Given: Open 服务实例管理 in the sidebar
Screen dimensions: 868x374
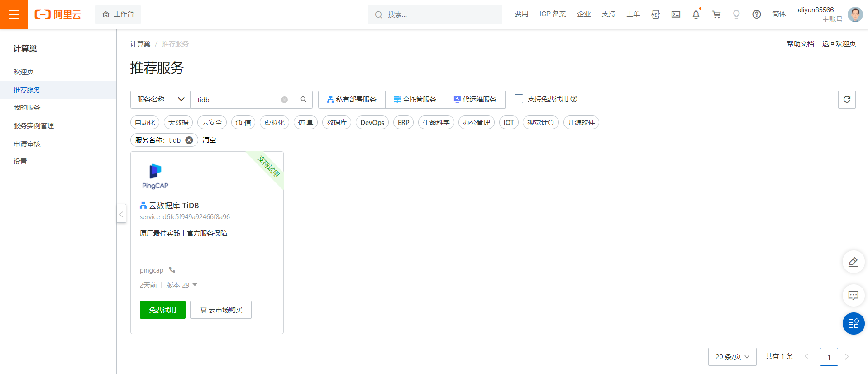Looking at the screenshot, I should click(x=33, y=125).
